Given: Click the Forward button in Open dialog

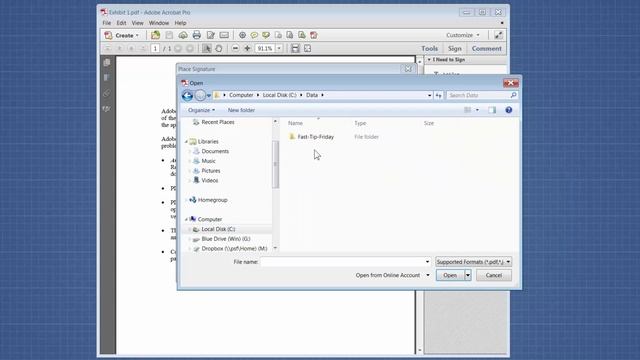Looking at the screenshot, I should tap(200, 96).
